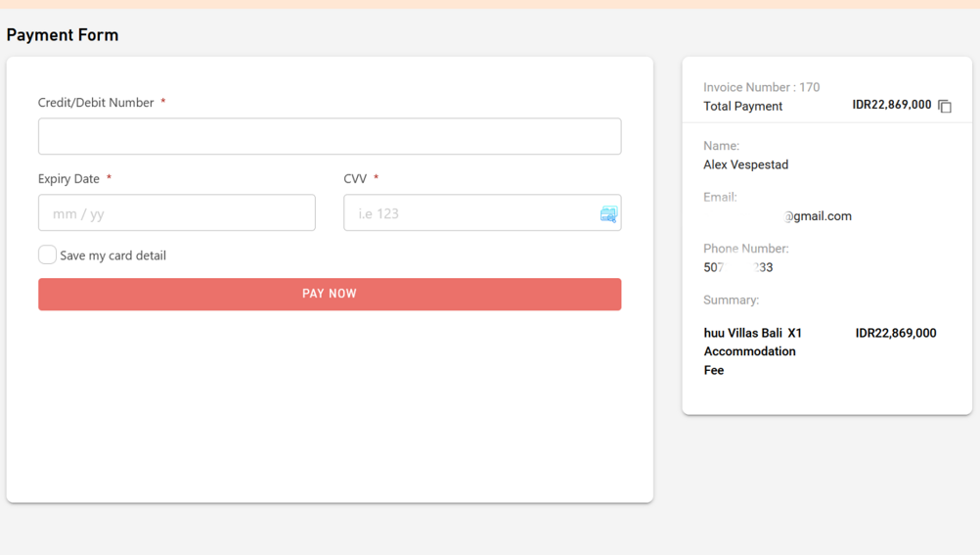Screen dimensions: 980x555
Task: Enable the Save my card detail checkbox
Action: (x=47, y=254)
